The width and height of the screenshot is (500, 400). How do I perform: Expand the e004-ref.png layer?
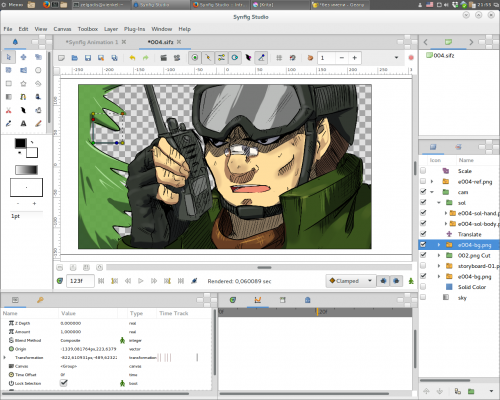[432, 181]
